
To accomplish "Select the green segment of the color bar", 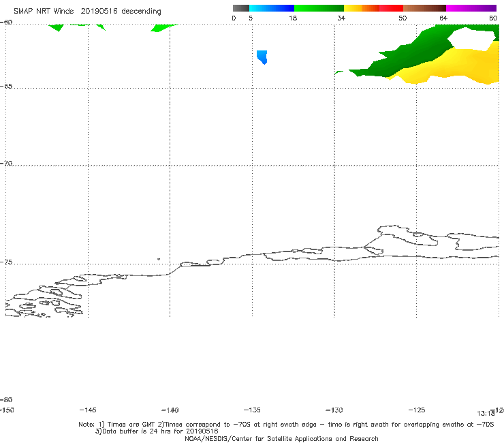I will tap(319, 8).
